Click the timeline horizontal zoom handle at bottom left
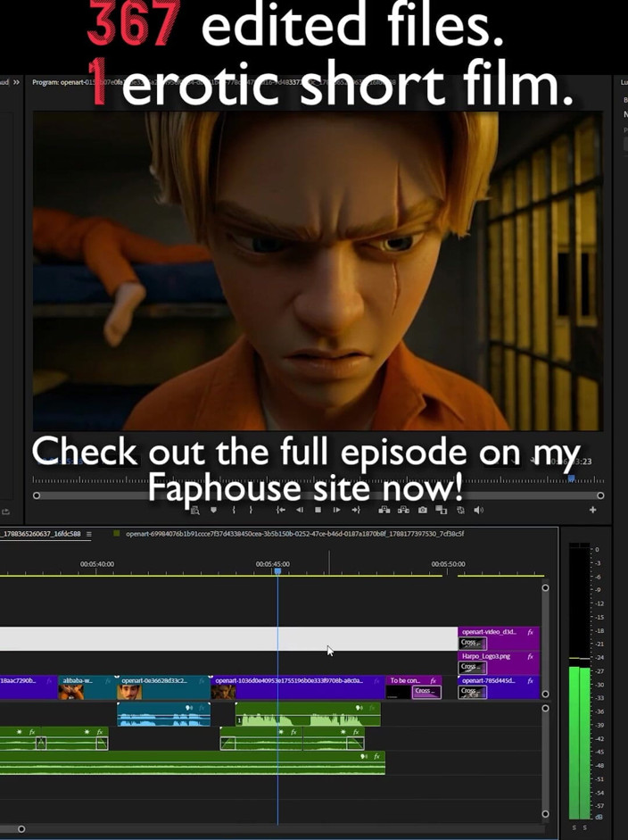Image resolution: width=628 pixels, height=840 pixels. tap(21, 828)
